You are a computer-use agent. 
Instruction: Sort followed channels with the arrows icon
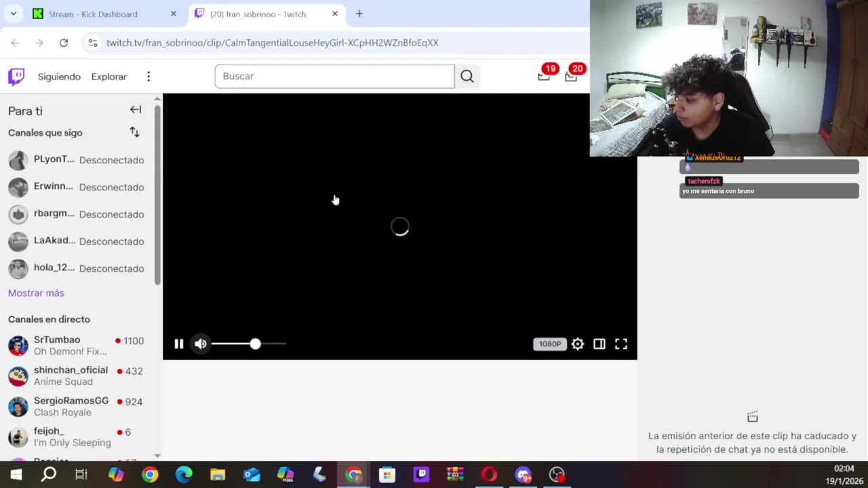click(134, 132)
